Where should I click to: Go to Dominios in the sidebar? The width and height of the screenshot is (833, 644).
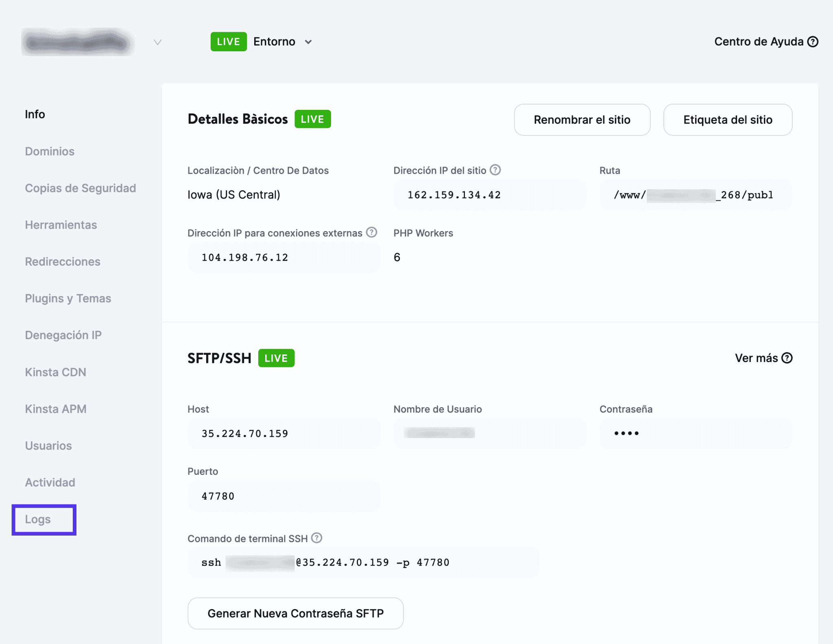point(50,151)
